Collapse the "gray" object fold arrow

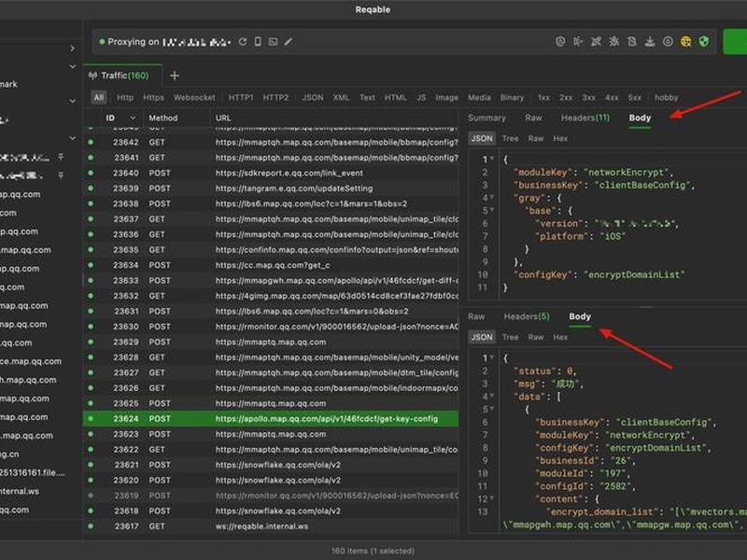pyautogui.click(x=492, y=197)
